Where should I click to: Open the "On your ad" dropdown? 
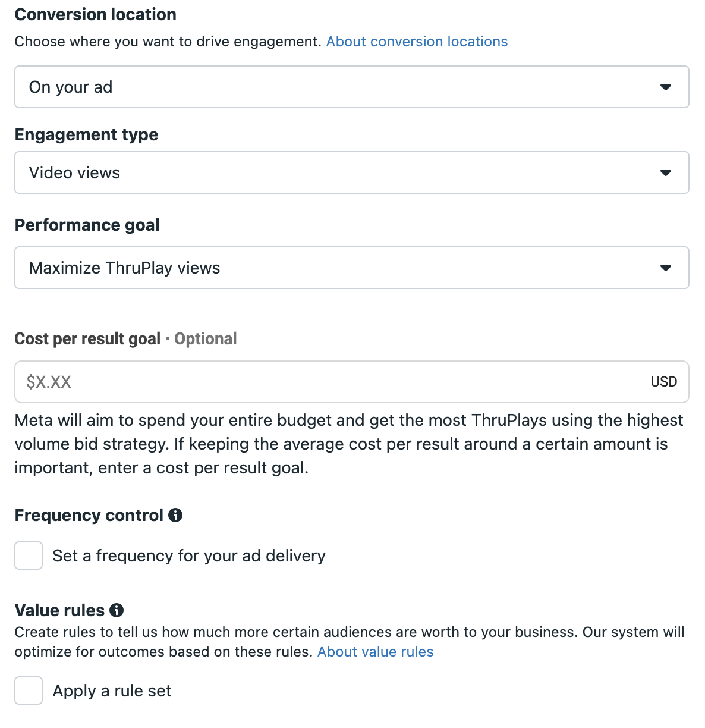tap(352, 87)
